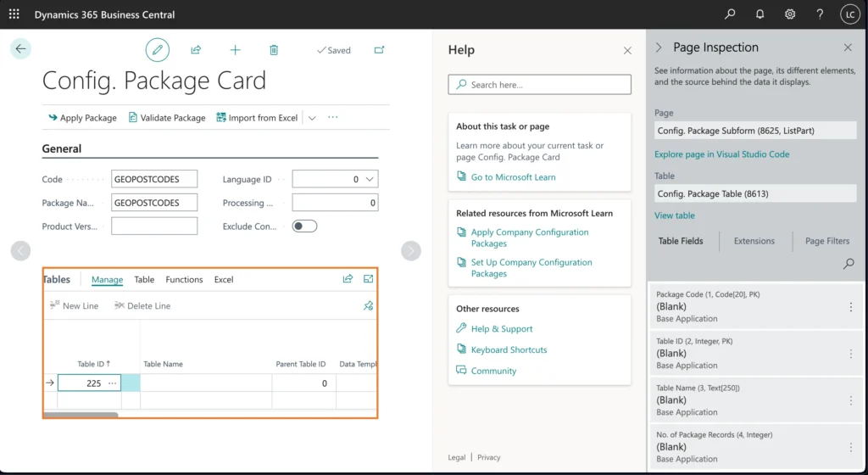The width and height of the screenshot is (868, 475).
Task: Click the Code field GEOPOSTCODES
Action: click(154, 179)
